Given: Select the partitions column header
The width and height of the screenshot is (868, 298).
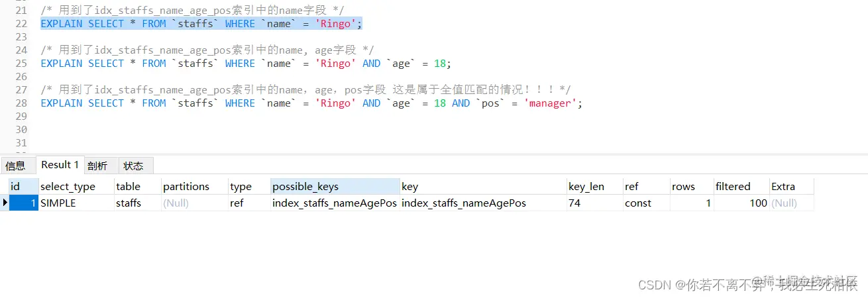Looking at the screenshot, I should [x=195, y=186].
